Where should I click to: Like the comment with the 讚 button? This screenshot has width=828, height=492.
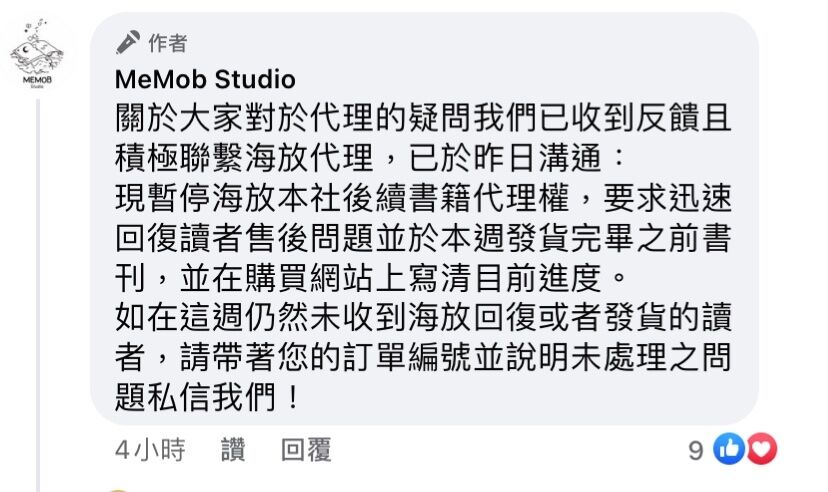point(233,450)
